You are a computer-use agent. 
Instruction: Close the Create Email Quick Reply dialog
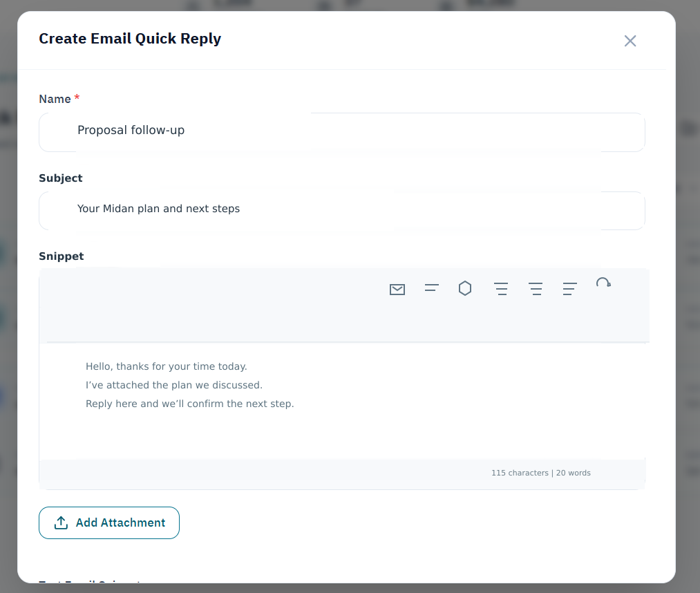pyautogui.click(x=630, y=41)
